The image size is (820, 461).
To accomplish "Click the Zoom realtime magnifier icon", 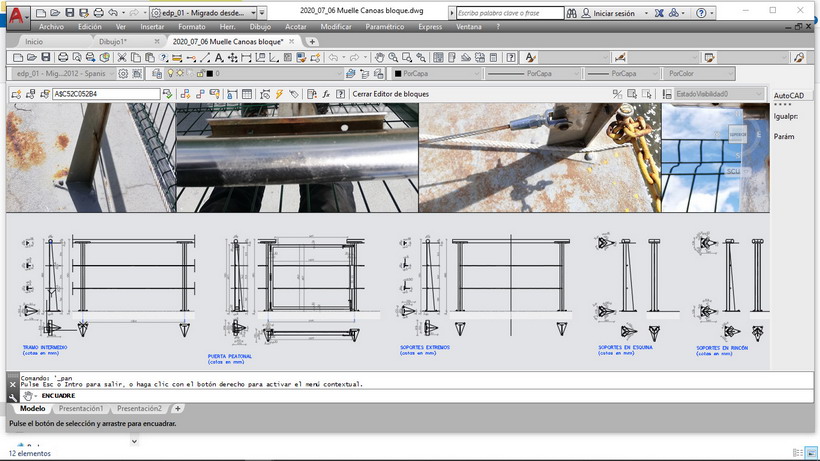I will [393, 57].
